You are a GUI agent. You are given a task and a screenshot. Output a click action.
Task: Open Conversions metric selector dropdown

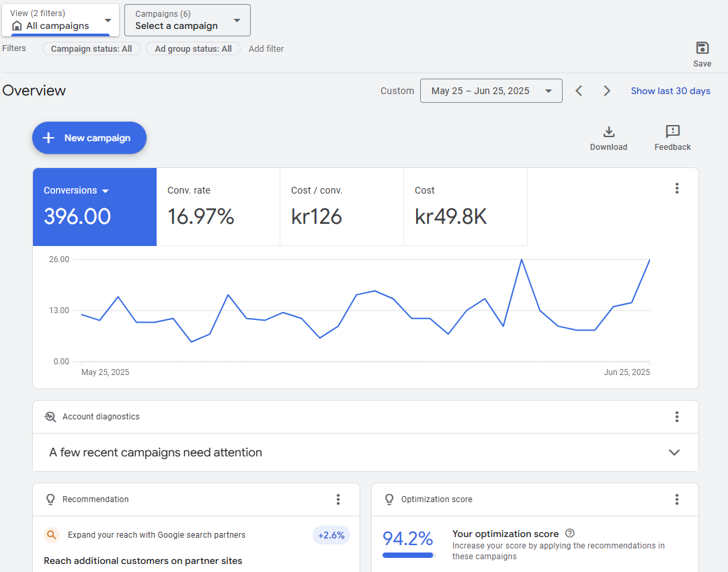pos(106,191)
